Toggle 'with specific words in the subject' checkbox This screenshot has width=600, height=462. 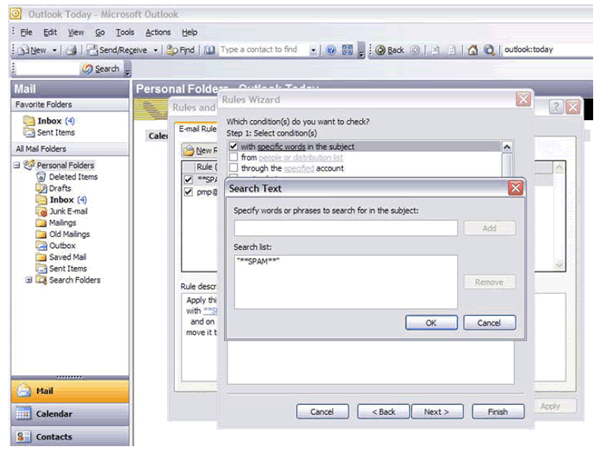(x=233, y=146)
